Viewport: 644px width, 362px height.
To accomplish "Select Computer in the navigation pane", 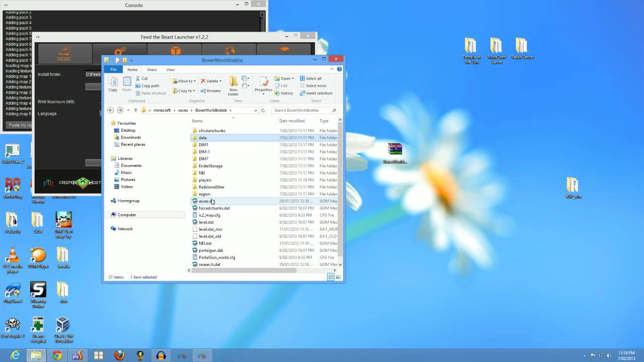I will tap(127, 215).
